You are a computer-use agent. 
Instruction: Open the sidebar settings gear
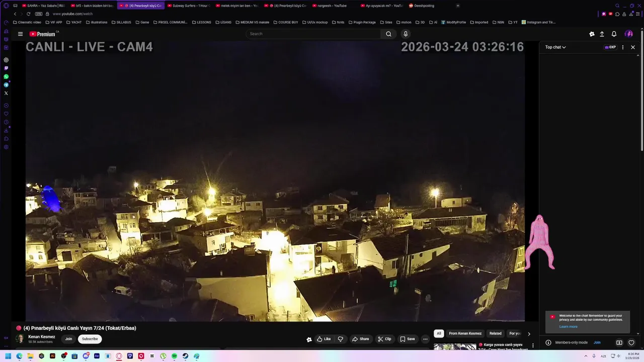tap(6, 147)
